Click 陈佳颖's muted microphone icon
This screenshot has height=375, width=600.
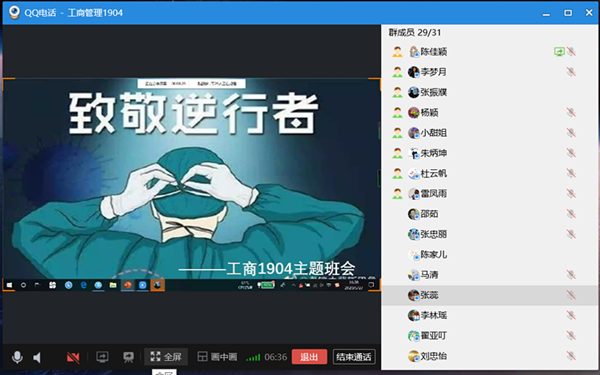point(571,52)
